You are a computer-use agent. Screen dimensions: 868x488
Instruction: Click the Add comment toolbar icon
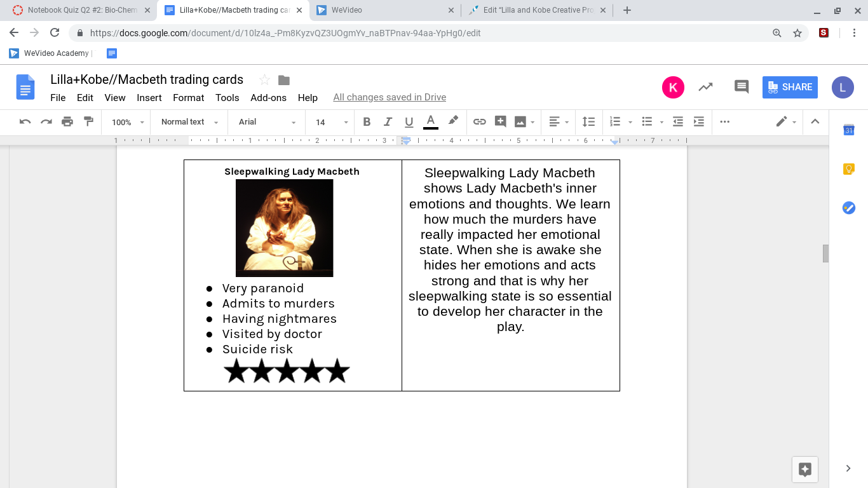[500, 122]
